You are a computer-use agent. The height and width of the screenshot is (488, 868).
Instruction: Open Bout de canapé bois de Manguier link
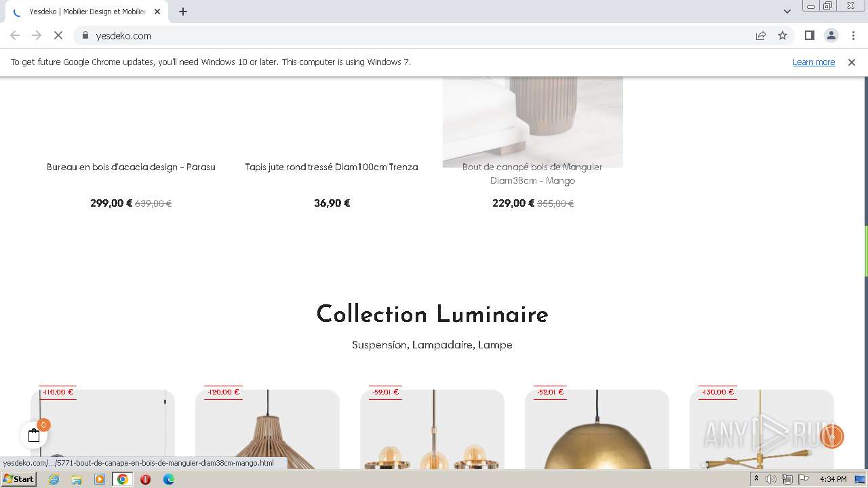coord(532,174)
